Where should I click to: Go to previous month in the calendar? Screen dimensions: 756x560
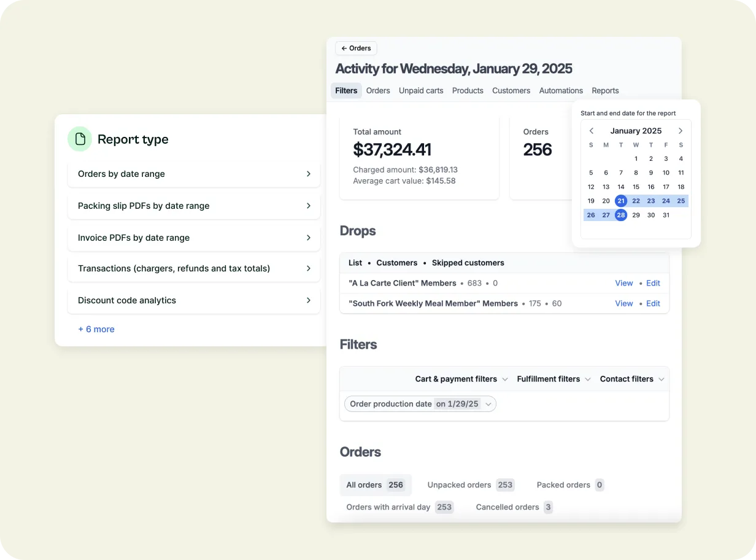coord(591,131)
